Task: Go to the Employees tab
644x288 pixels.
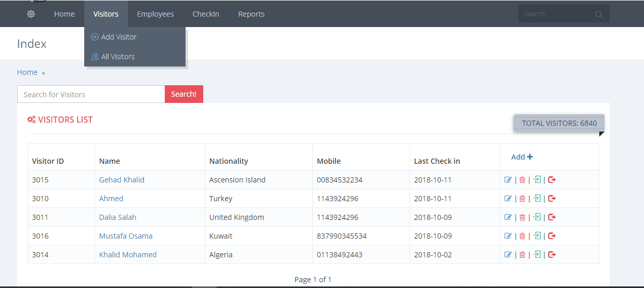Action: pos(155,14)
